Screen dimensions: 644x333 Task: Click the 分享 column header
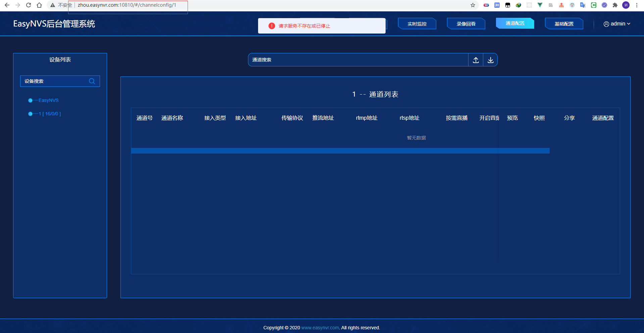tap(569, 118)
